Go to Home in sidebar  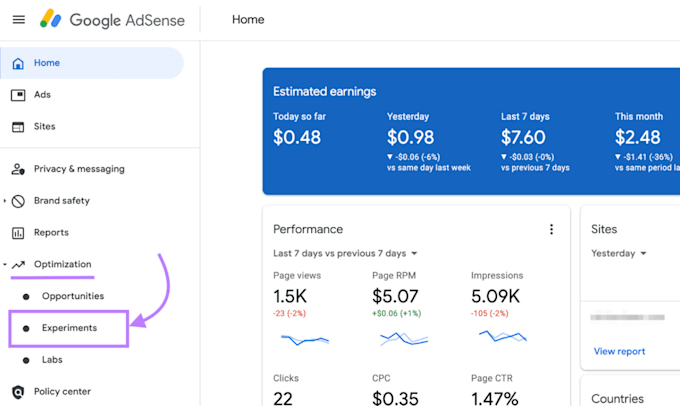pos(92,63)
